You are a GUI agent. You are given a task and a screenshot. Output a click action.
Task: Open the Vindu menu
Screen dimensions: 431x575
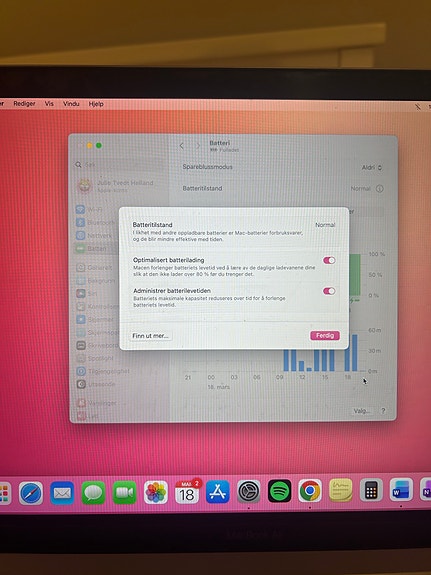point(71,104)
